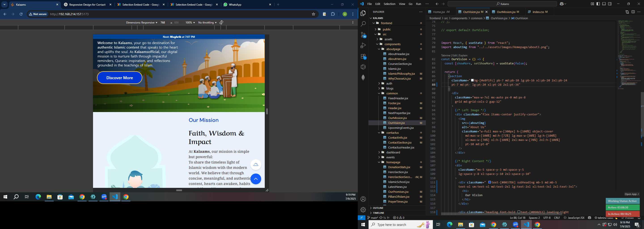Screen dimensions: 644x229
Task: Collapse the homepage folder in Explorer
Action: 393,162
